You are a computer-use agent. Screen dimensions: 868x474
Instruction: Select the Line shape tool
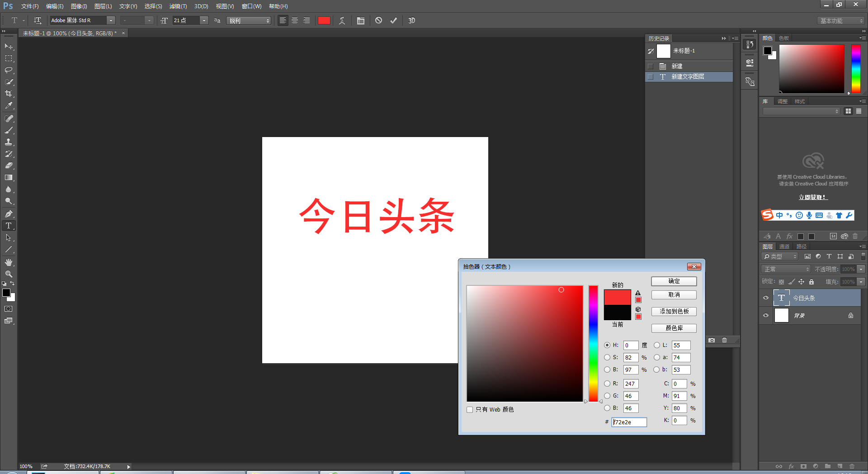[9, 249]
